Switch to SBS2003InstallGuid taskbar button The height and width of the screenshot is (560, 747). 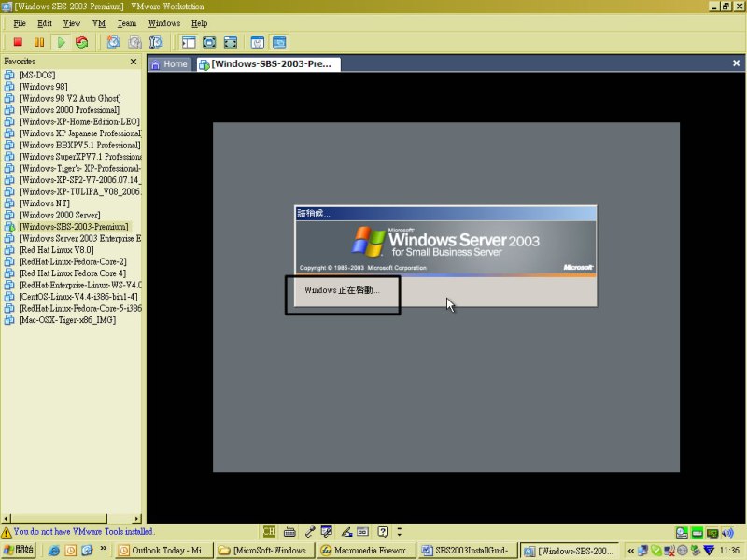coord(468,551)
